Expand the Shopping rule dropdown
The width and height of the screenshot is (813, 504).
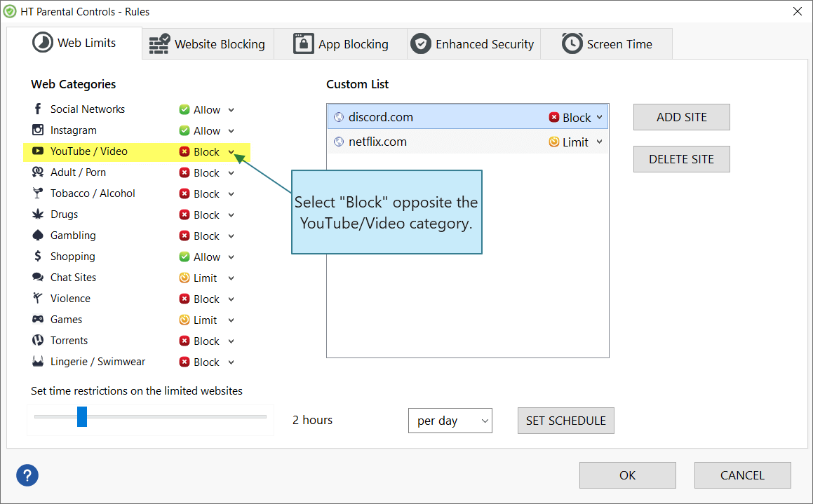coord(231,257)
